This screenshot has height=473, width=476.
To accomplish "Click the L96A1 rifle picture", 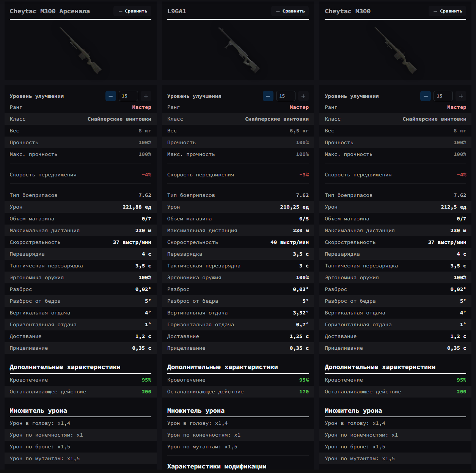I will [x=238, y=50].
